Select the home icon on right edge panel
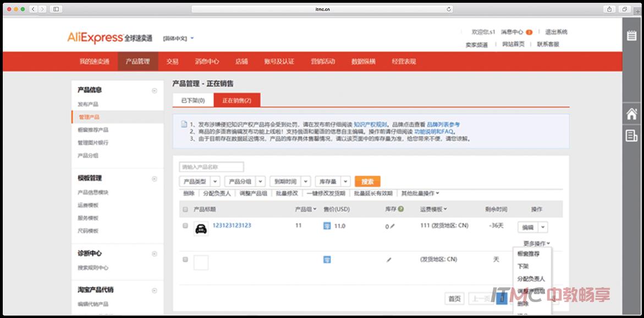644x318 pixels. point(631,115)
